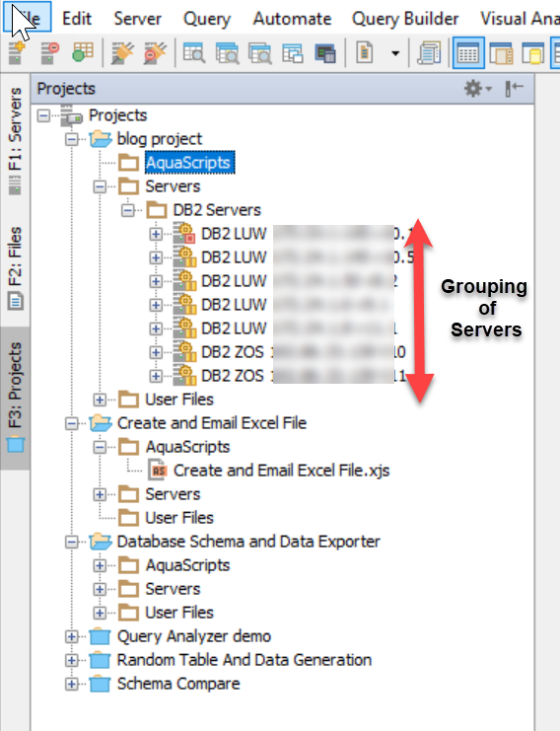The height and width of the screenshot is (731, 560).
Task: Select Create and Email Excel File.xjs
Action: coord(281,471)
